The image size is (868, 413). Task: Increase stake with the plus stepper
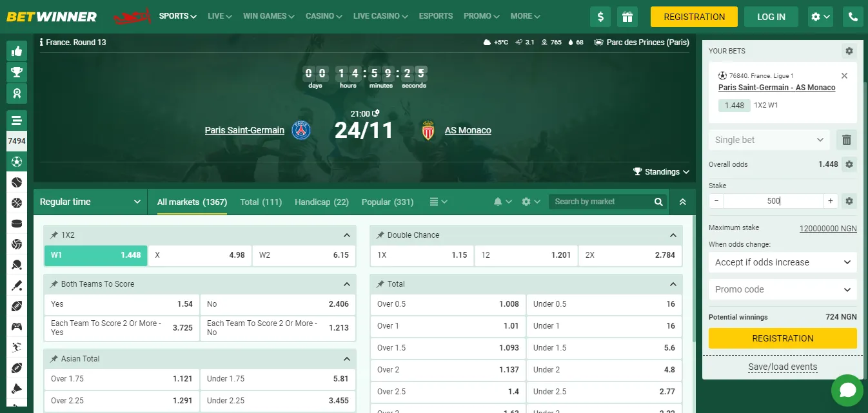pos(830,201)
